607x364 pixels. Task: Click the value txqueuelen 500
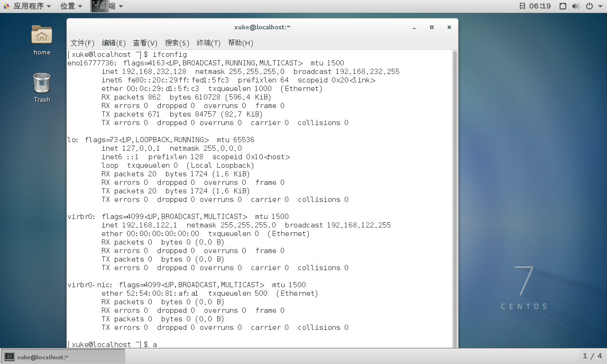[238, 293]
